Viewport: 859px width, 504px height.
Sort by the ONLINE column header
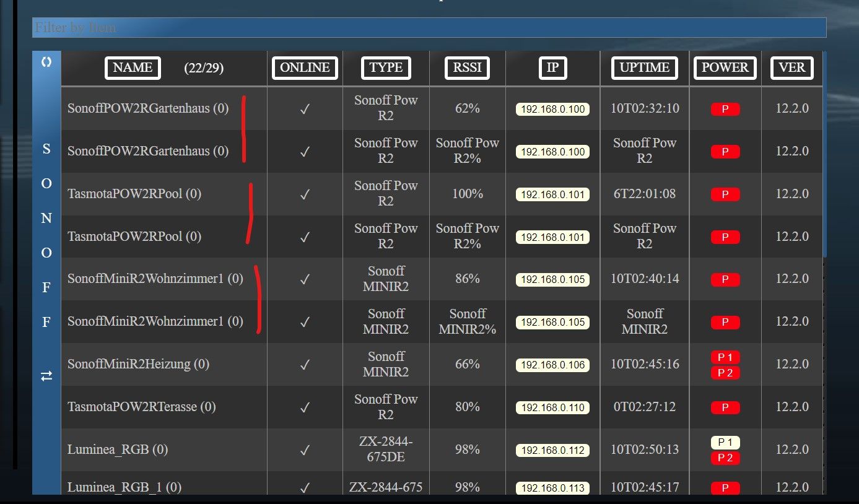[x=305, y=67]
